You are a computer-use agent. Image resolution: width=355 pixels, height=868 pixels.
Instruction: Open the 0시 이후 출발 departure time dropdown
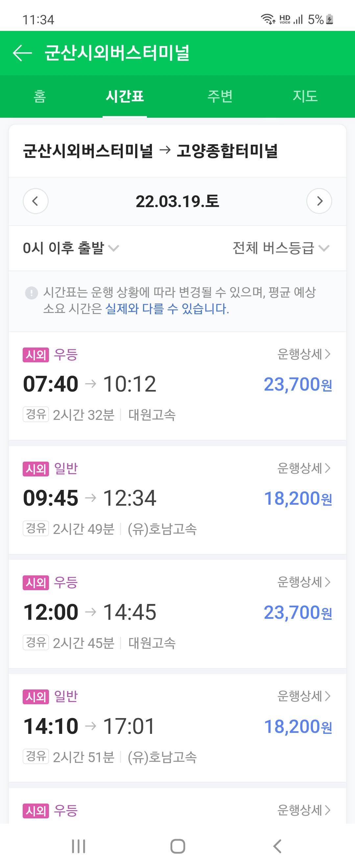71,248
